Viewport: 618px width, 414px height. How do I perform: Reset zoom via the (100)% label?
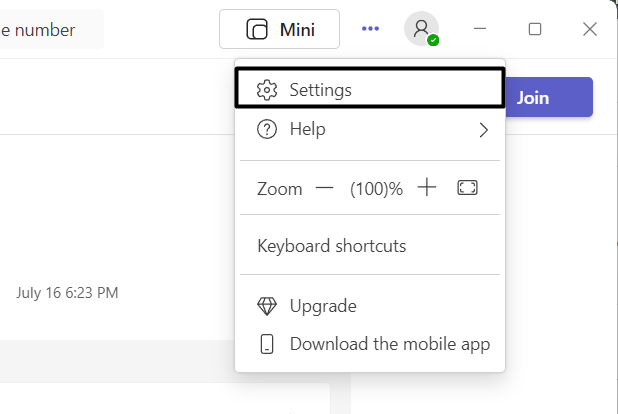(x=376, y=188)
